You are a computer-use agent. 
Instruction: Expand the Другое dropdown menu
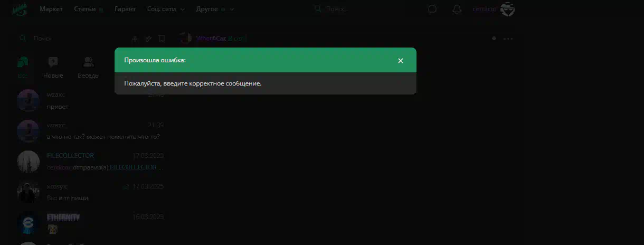(215, 9)
